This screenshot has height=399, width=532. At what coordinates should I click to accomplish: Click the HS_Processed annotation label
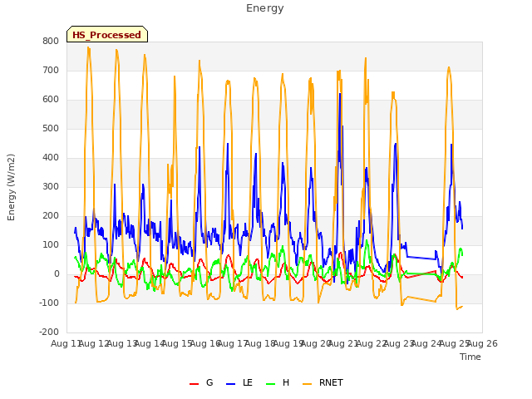pos(107,35)
